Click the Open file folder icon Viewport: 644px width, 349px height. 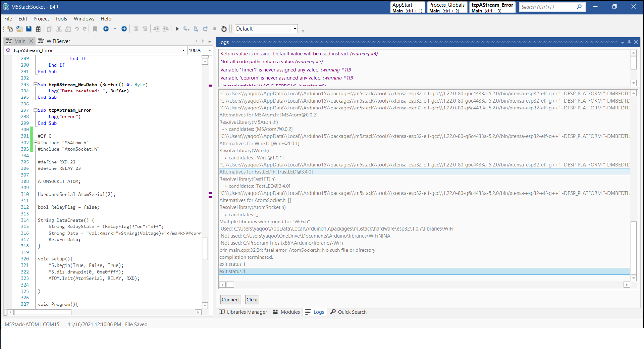coord(19,29)
